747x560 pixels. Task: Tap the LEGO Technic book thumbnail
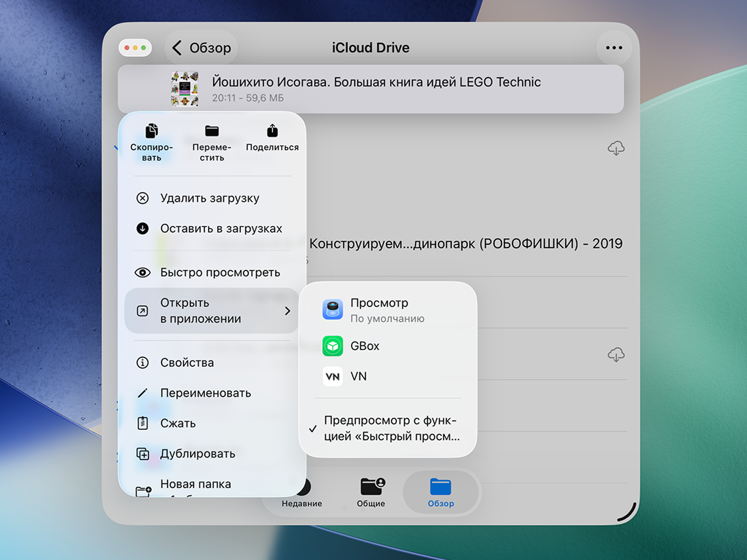(185, 88)
